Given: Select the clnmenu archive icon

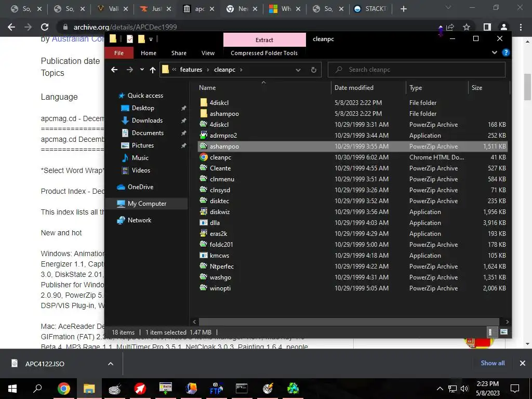Looking at the screenshot, I should click(x=204, y=179).
